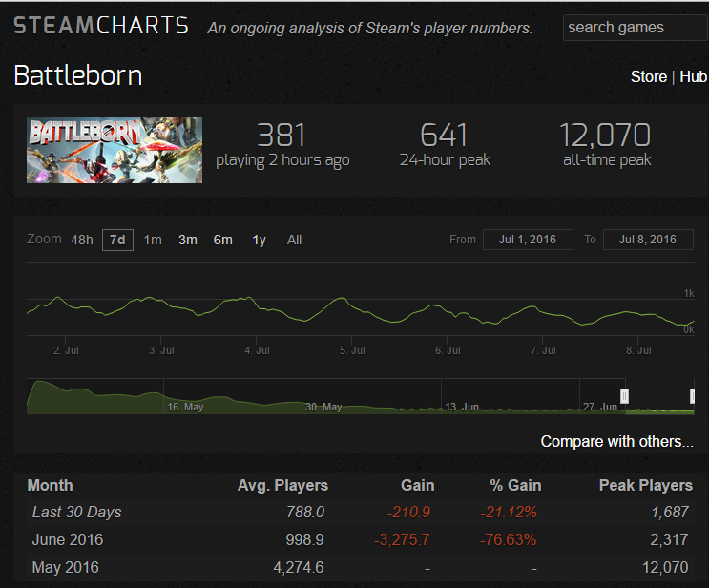Focus the search games field
Image resolution: width=709 pixels, height=588 pixels.
pyautogui.click(x=636, y=28)
